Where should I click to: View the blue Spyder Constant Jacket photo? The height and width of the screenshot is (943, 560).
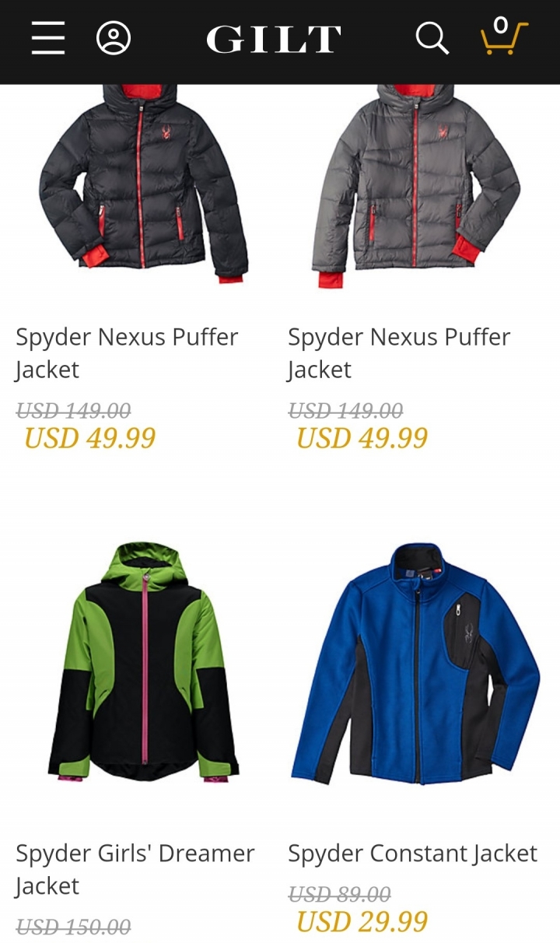(416, 663)
